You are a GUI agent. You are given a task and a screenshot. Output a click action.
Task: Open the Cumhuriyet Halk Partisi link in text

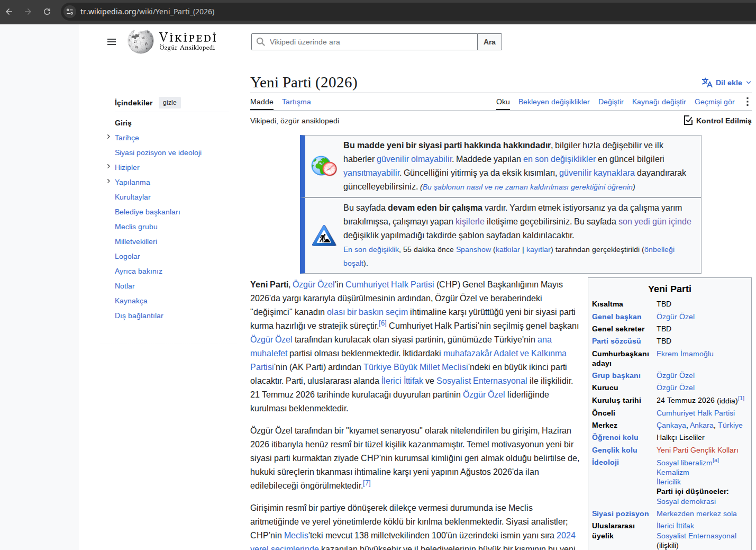pyautogui.click(x=389, y=284)
